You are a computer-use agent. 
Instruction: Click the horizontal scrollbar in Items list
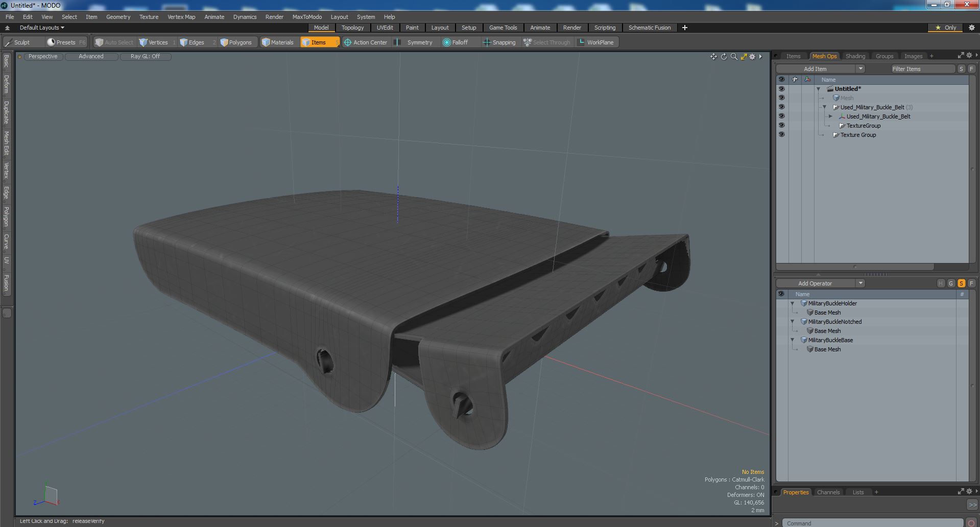coord(855,267)
